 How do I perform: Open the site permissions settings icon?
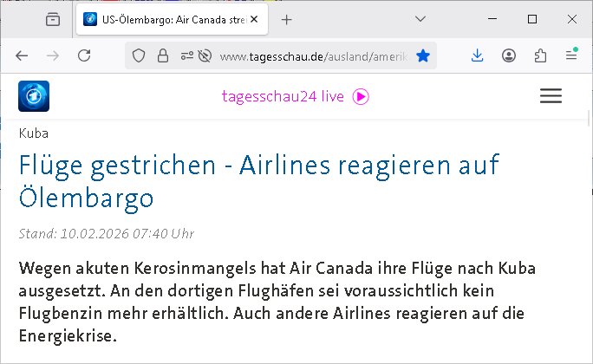186,55
